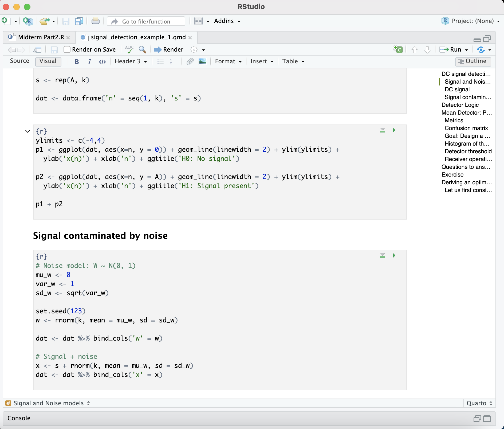This screenshot has width=504, height=429.
Task: Click the insert image icon
Action: click(203, 61)
